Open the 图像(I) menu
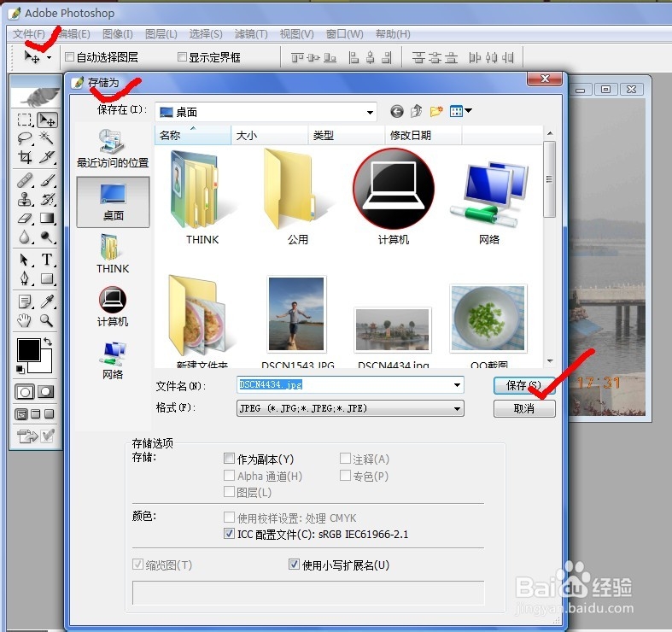 [118, 34]
